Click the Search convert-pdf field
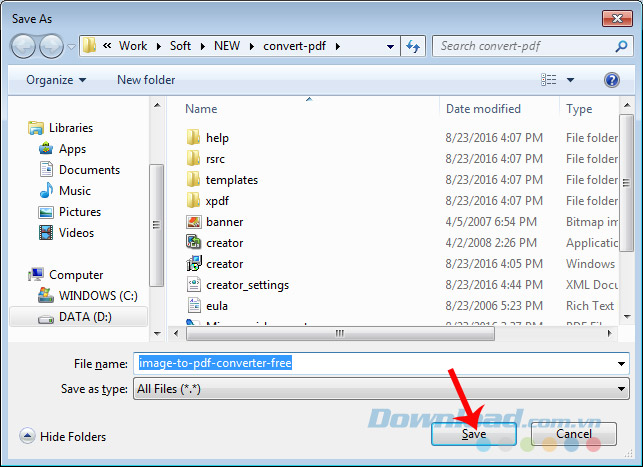643x467 pixels. 530,46
